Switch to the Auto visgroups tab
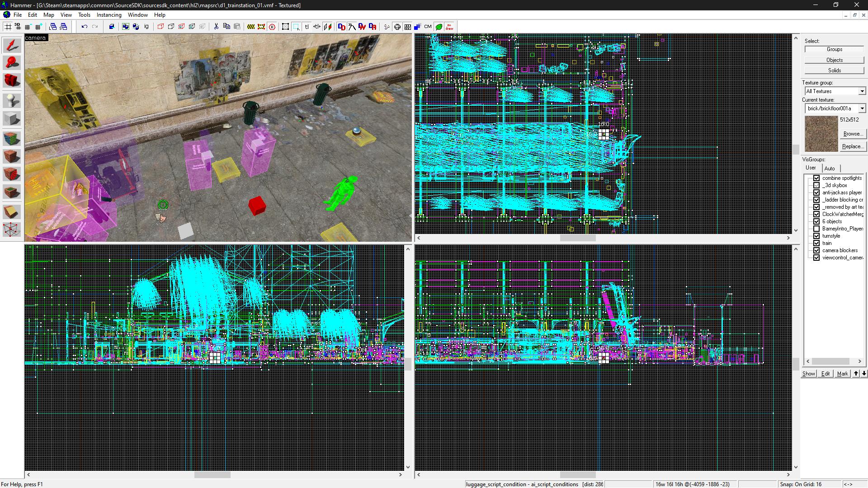868x488 pixels. pos(830,168)
